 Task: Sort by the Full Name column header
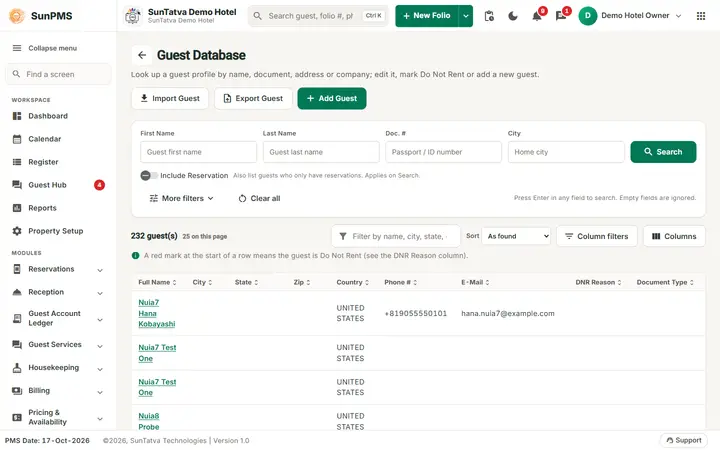click(157, 282)
